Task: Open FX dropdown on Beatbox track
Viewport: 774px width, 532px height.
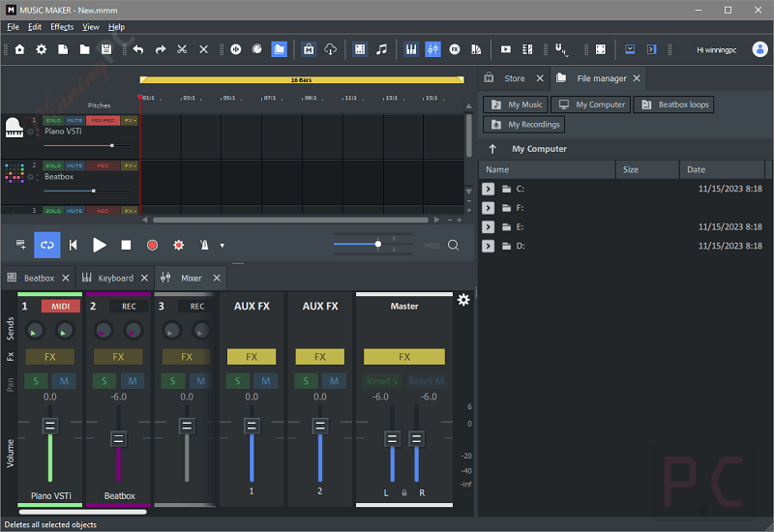Action: click(x=130, y=165)
